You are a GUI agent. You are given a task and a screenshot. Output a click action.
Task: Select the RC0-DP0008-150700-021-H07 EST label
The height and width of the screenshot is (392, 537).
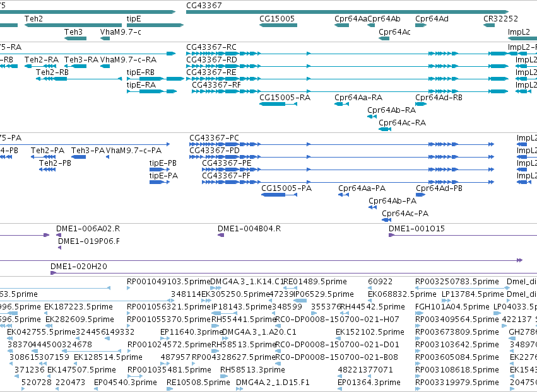(x=337, y=320)
